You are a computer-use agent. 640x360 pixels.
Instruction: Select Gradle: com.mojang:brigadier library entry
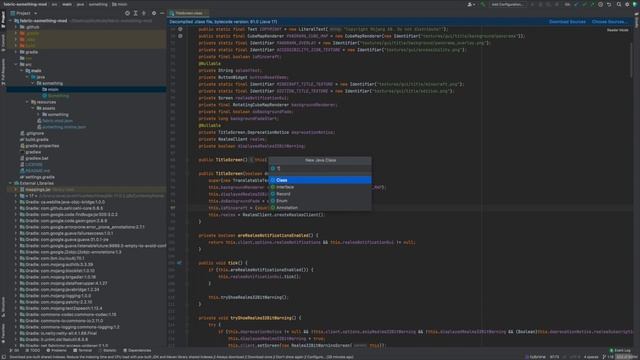coord(58,277)
